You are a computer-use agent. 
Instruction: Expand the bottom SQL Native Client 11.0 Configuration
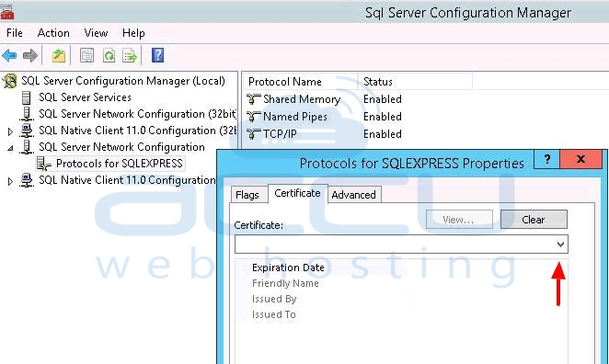coord(10,181)
